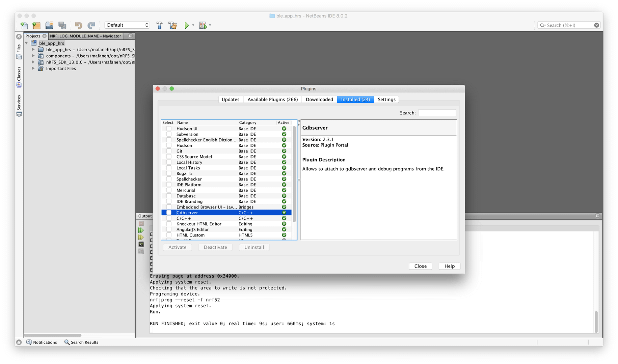Viewport: 618px width, 364px height.
Task: Check the Subversion plugin select box
Action: tap(168, 134)
